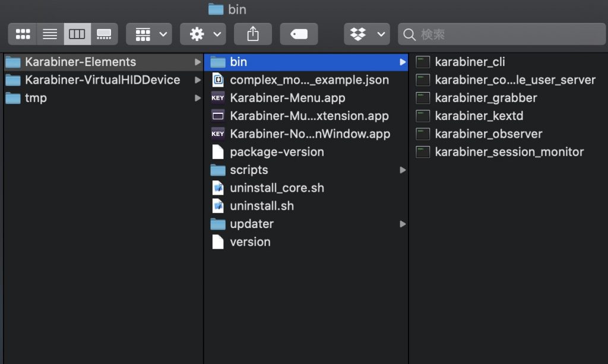Click the karabiner_session_monitor file name
This screenshot has width=608, height=364.
click(509, 152)
